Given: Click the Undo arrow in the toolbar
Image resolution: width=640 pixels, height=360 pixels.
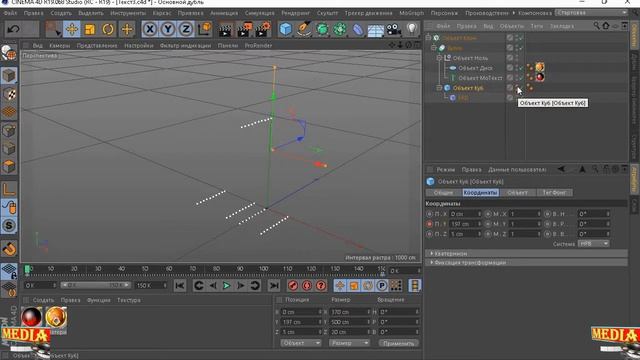Looking at the screenshot, I should pos(13,29).
